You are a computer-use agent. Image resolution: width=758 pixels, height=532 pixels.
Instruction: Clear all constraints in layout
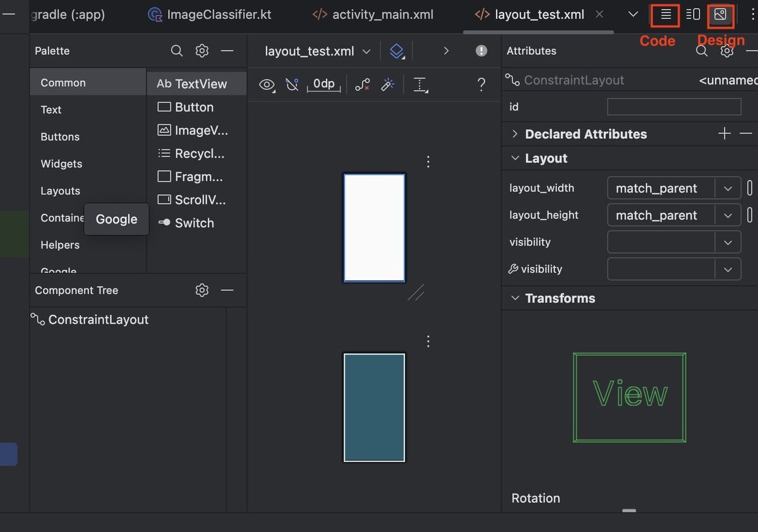click(363, 85)
